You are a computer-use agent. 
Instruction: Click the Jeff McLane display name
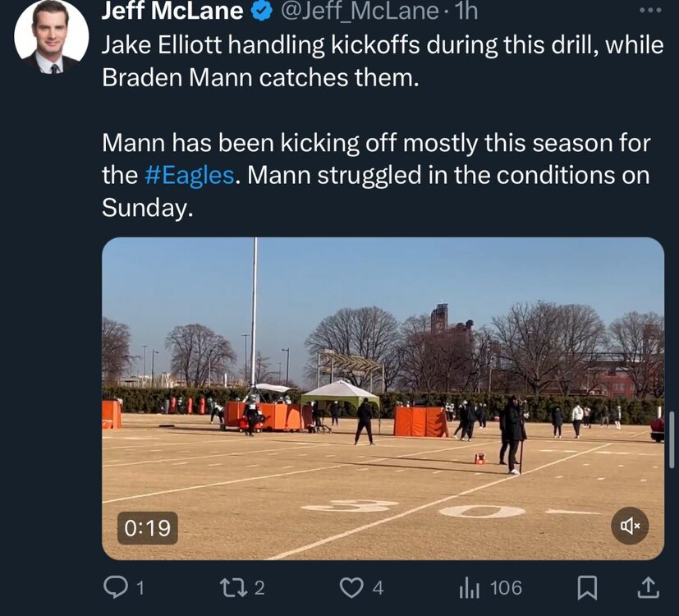point(172,11)
